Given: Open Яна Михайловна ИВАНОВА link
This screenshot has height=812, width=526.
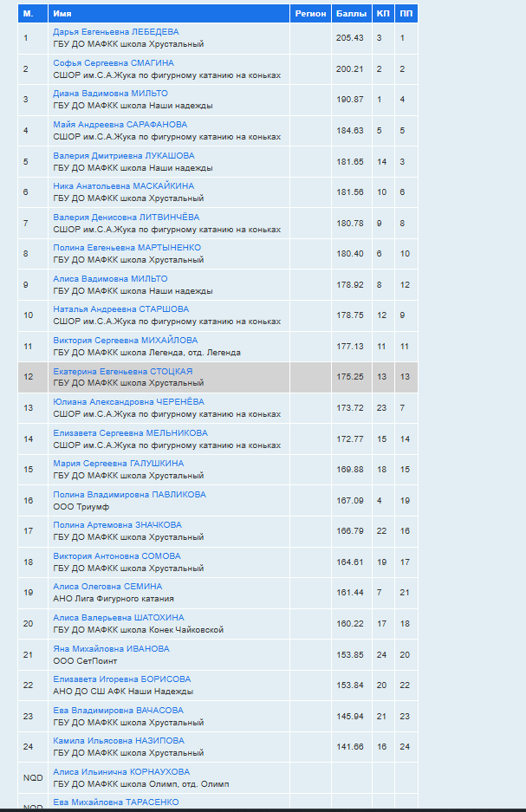Looking at the screenshot, I should [111, 649].
